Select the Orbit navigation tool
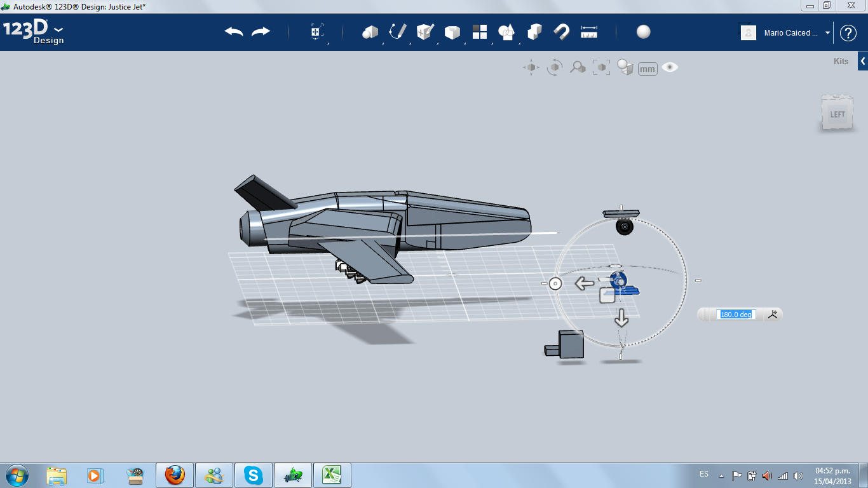The height and width of the screenshot is (488, 868). pos(555,67)
